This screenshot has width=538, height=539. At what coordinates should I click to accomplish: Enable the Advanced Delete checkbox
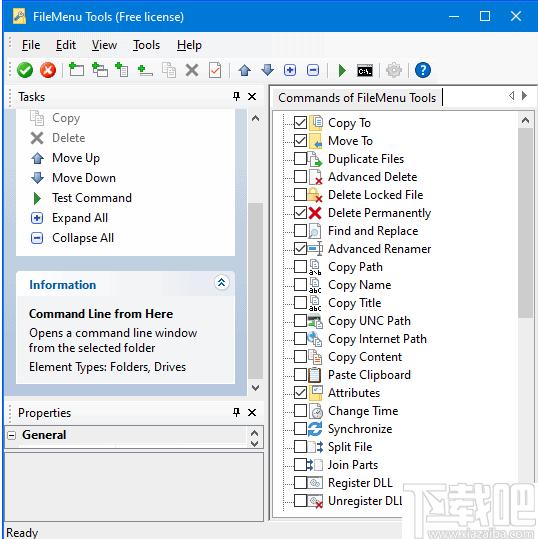click(300, 177)
